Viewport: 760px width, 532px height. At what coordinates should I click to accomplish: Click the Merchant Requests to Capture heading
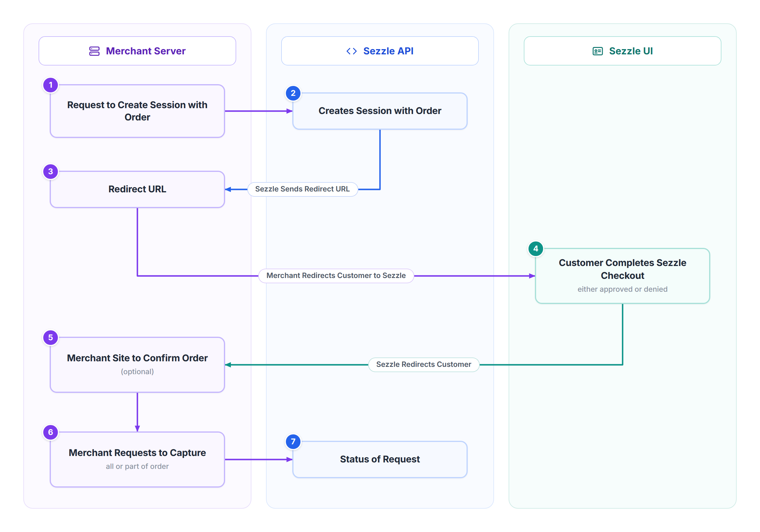click(x=137, y=453)
